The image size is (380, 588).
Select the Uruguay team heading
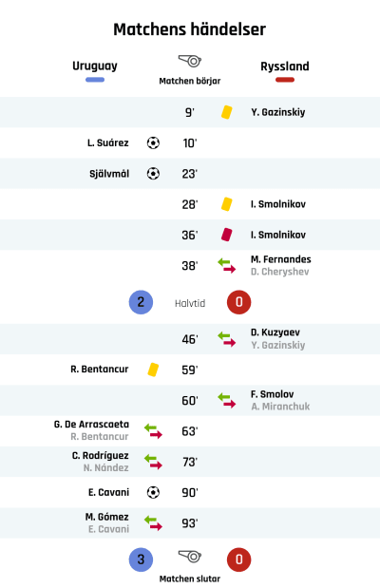point(95,66)
